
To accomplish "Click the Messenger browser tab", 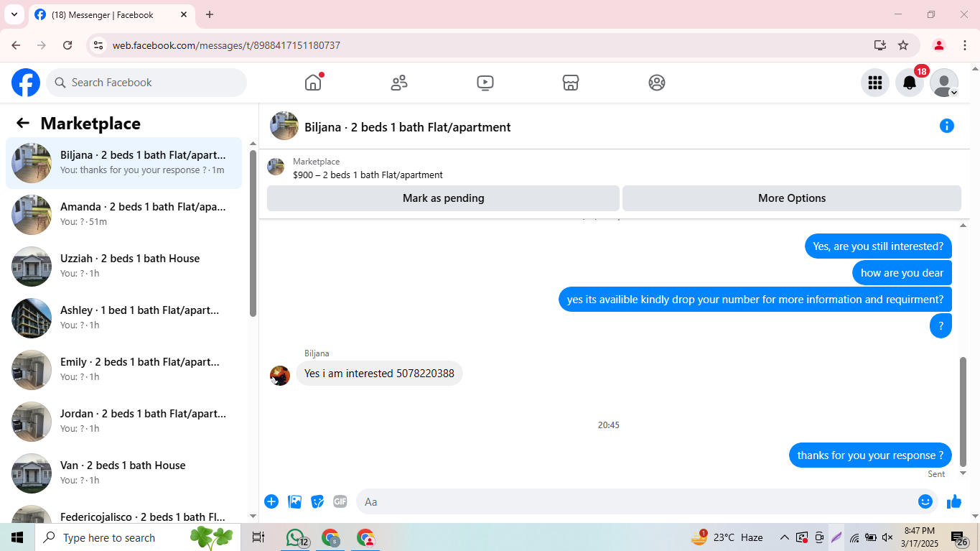I will [111, 14].
